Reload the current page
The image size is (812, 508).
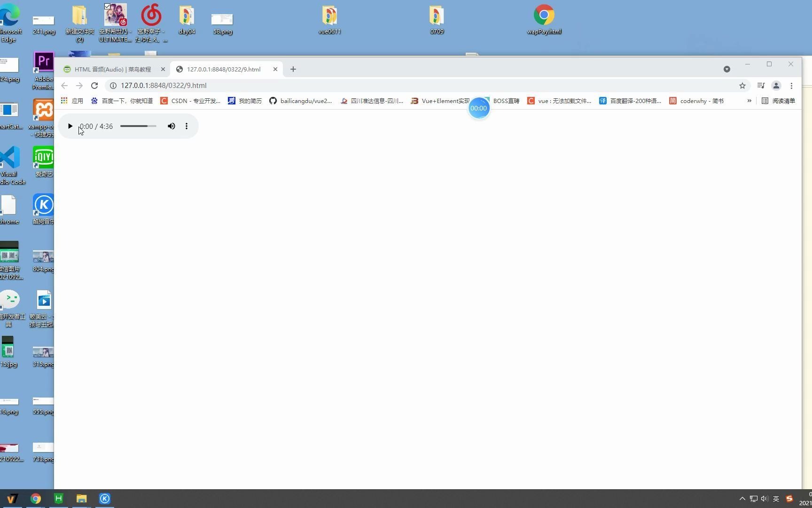click(94, 86)
